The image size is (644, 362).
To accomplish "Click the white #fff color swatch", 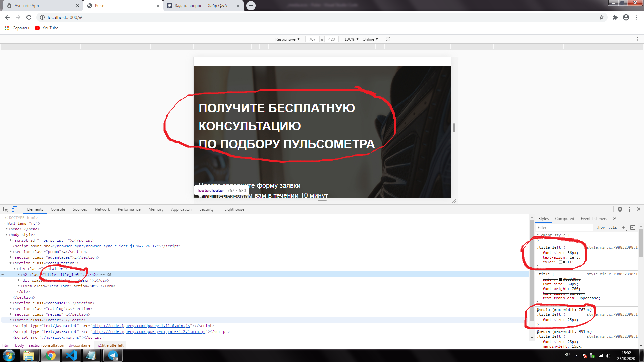I will pyautogui.click(x=560, y=262).
